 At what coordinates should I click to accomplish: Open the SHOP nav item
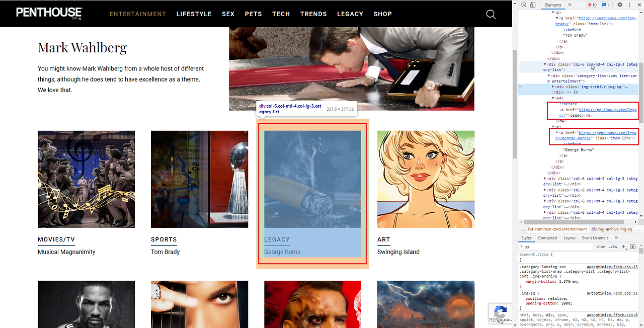click(383, 14)
